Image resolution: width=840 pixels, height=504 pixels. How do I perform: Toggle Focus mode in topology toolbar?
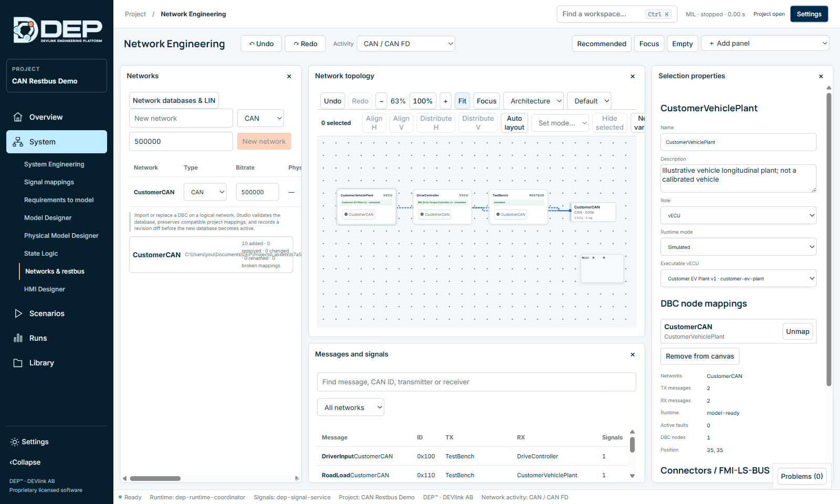coord(487,101)
